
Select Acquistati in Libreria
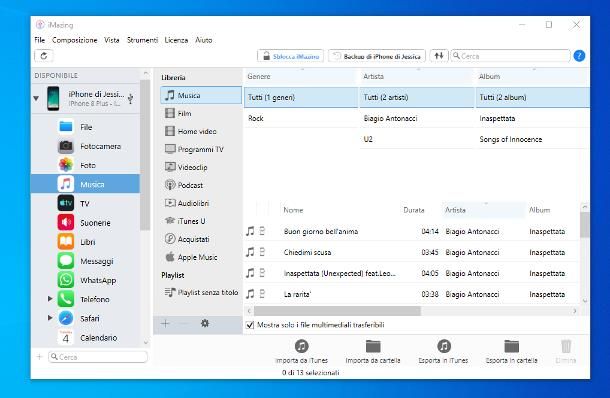pyautogui.click(x=201, y=239)
